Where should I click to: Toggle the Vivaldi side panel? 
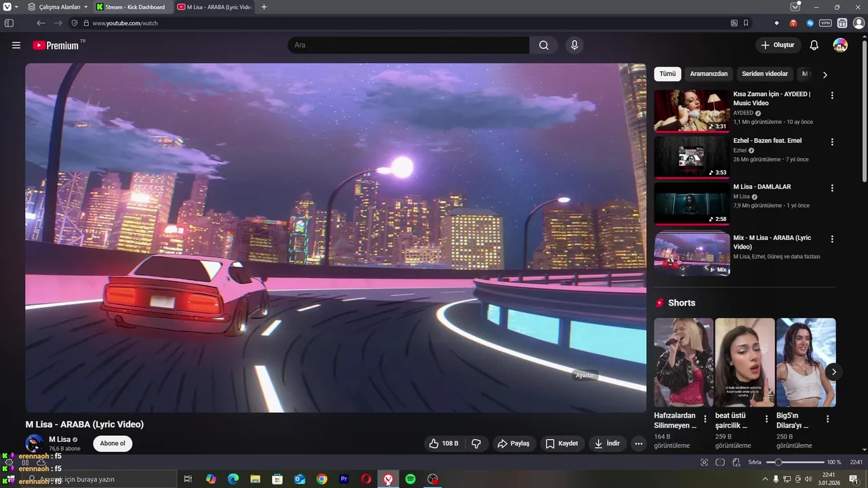tap(9, 23)
